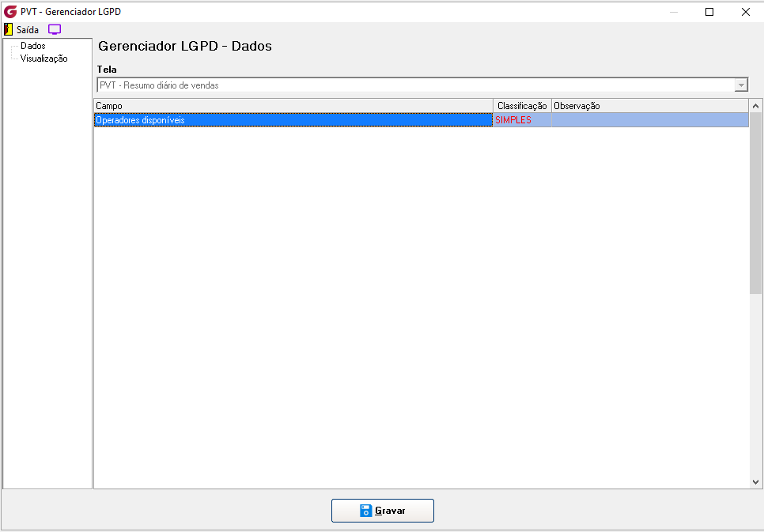
Task: Save changes with the Gravar button
Action: (x=383, y=511)
